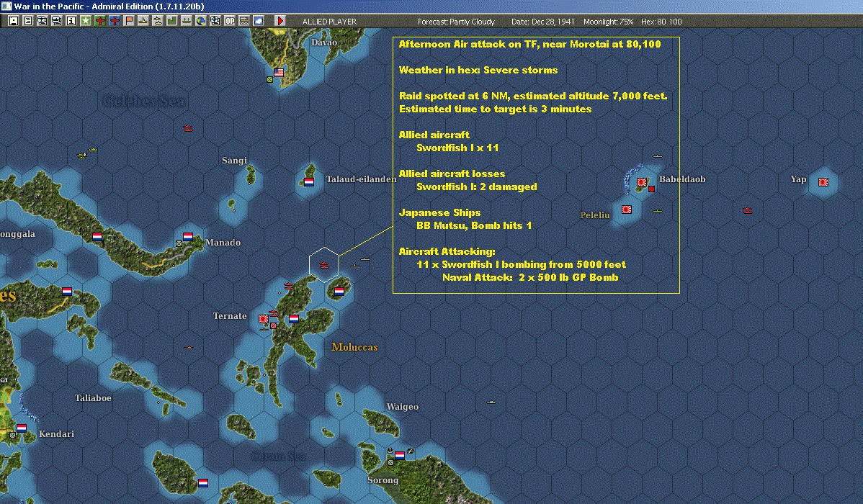Click the white cloud weather toolbar icon

pos(258,21)
